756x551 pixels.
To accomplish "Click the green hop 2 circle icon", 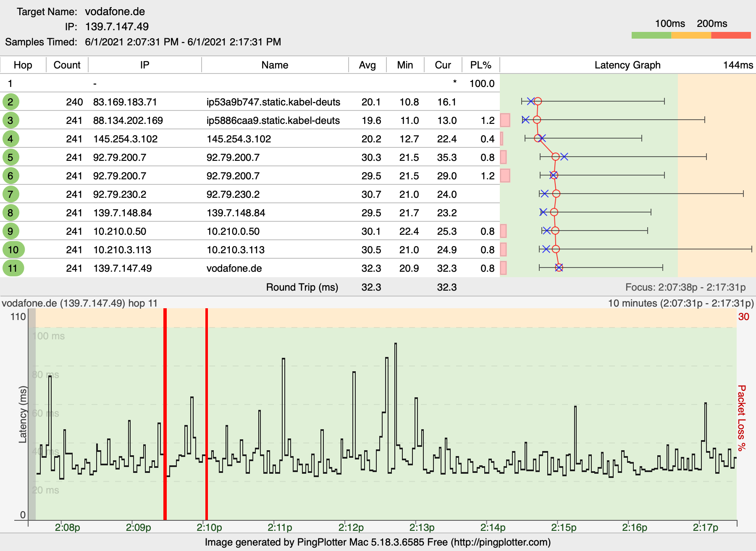I will pyautogui.click(x=10, y=102).
